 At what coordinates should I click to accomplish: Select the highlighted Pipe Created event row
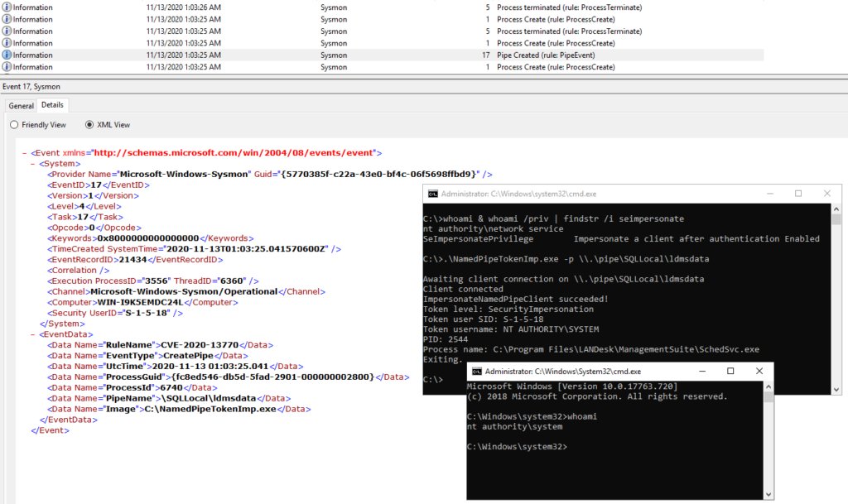(x=248, y=55)
